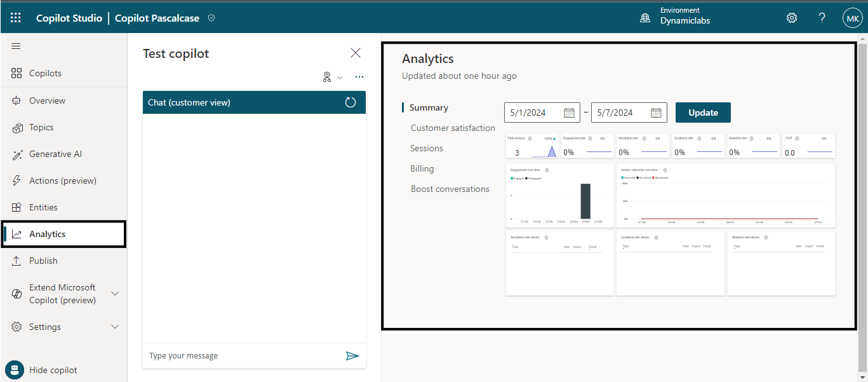Click the Type your message field
Viewport: 868px width, 382px height.
point(241,356)
